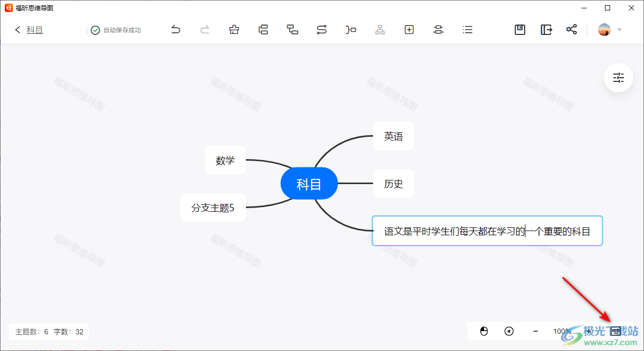Click the 科目 document title link

click(x=35, y=30)
